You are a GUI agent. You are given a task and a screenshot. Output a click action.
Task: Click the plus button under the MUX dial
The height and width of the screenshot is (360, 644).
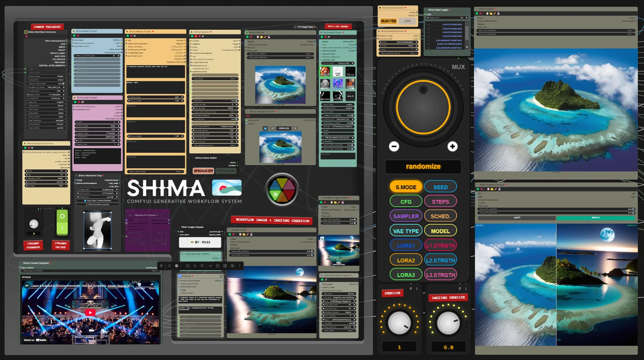tap(452, 146)
